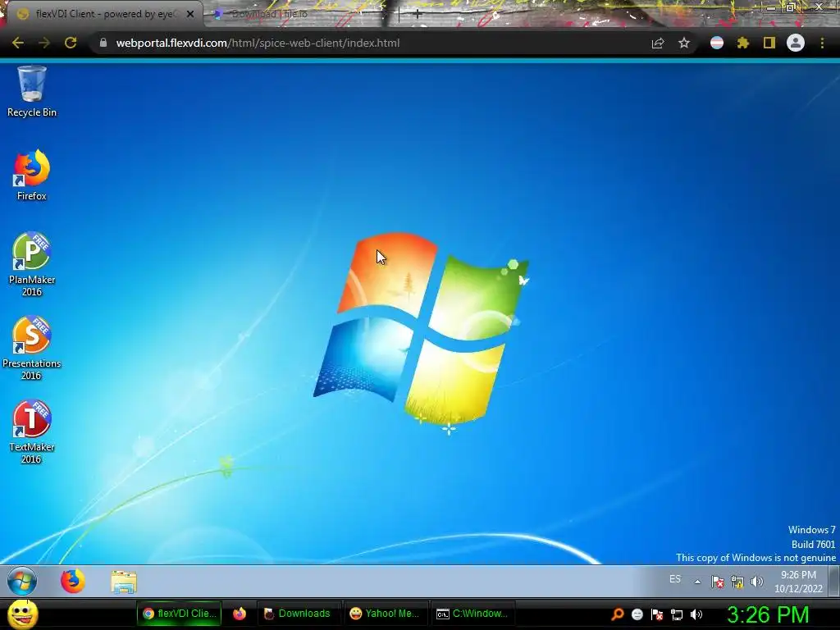Select the Downloads task on host taskbar

coord(298,614)
